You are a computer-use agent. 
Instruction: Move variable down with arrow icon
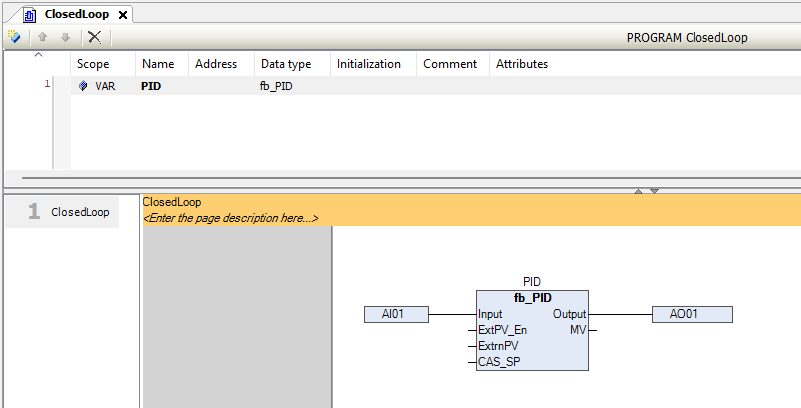pos(65,37)
